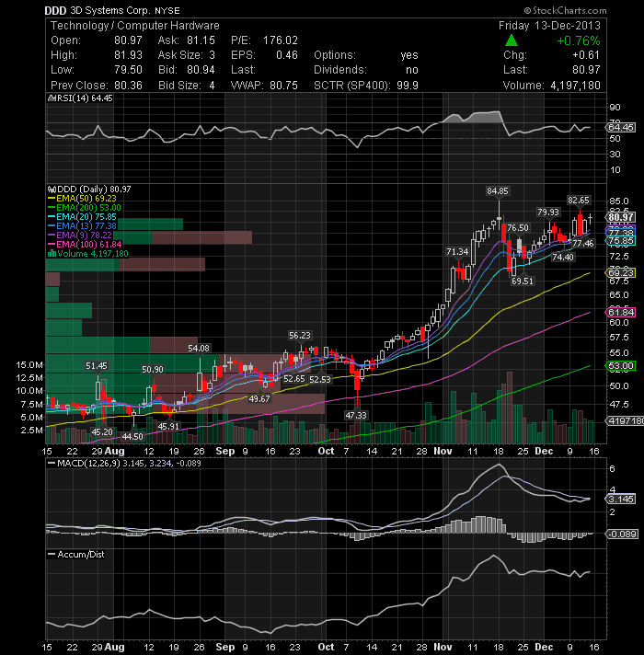Click the 69.51 low price annotation
644x655 pixels.
point(523,282)
